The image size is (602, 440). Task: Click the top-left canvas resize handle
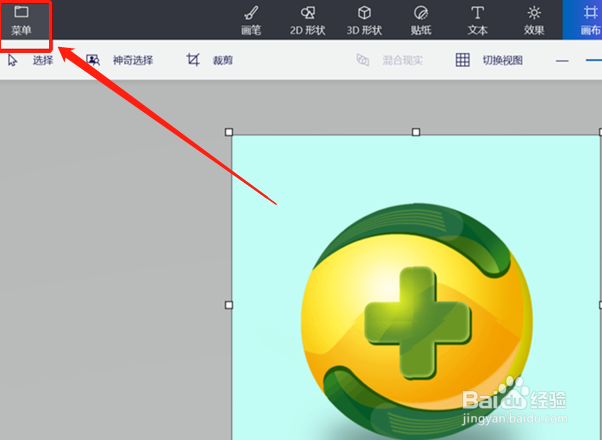pyautogui.click(x=229, y=132)
